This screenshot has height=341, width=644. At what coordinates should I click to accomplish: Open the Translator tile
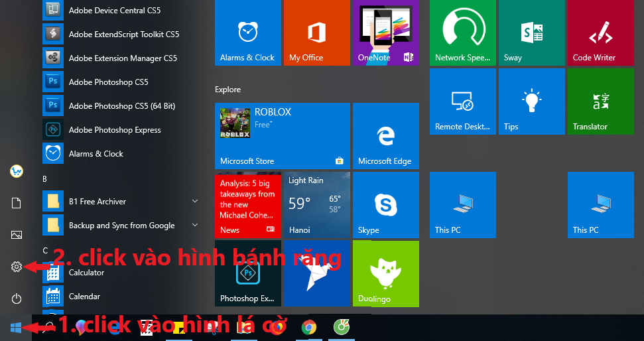tap(601, 102)
